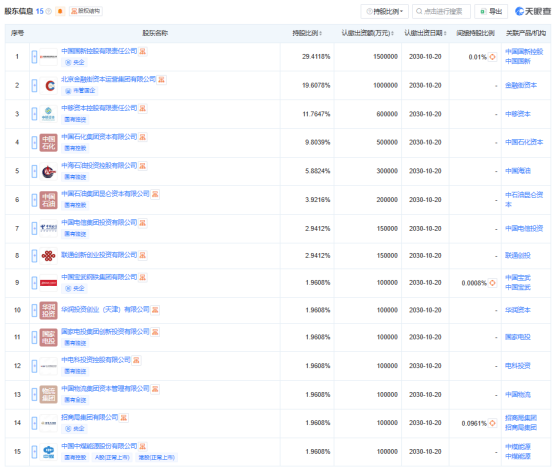Click structure icon beside 国家电投集团创新投资有限公司
The height and width of the screenshot is (473, 553).
pos(155,332)
